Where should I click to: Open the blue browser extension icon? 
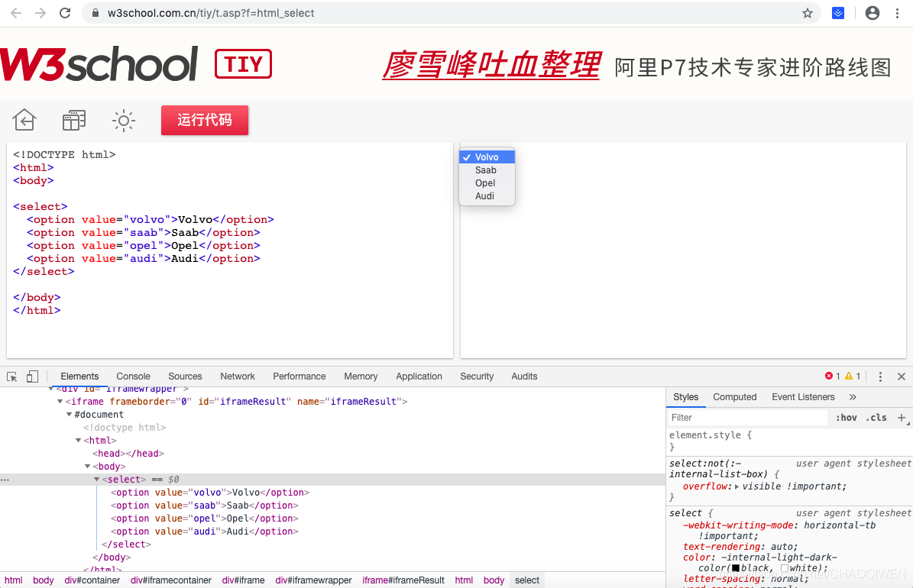point(838,13)
